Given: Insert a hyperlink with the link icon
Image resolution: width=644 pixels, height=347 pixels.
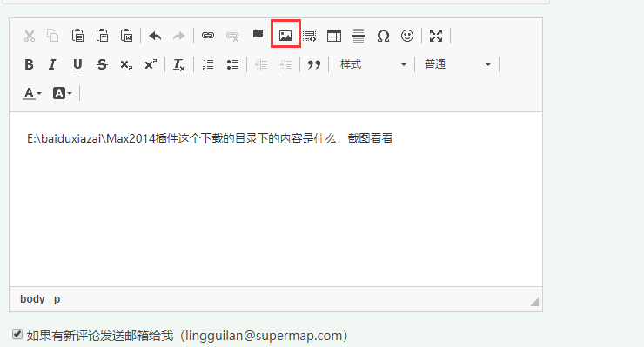Looking at the screenshot, I should 208,36.
